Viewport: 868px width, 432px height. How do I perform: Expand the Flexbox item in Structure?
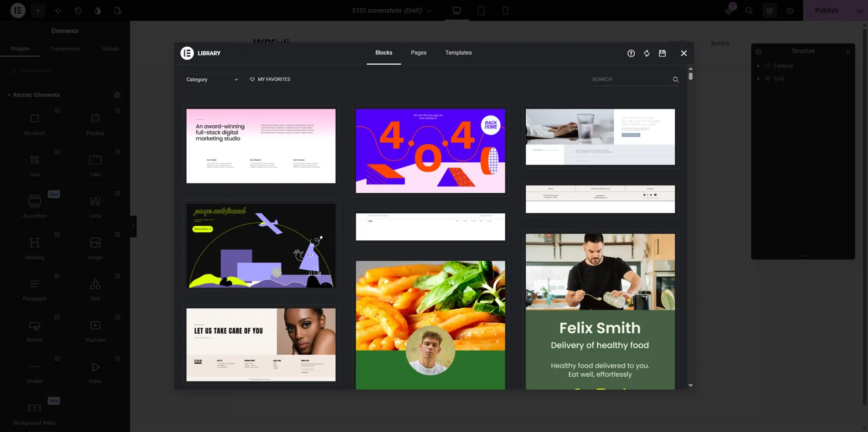click(758, 66)
